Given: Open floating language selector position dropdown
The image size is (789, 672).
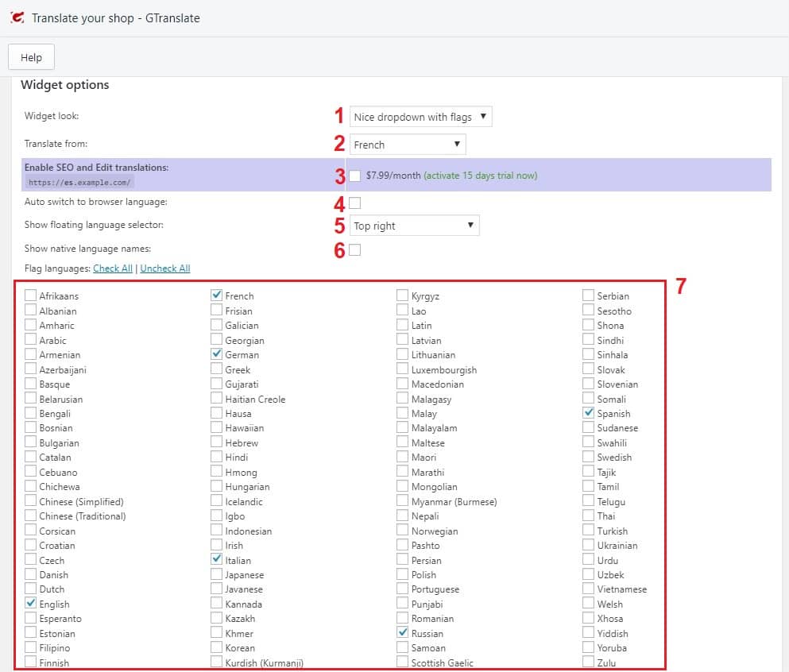Looking at the screenshot, I should [415, 226].
